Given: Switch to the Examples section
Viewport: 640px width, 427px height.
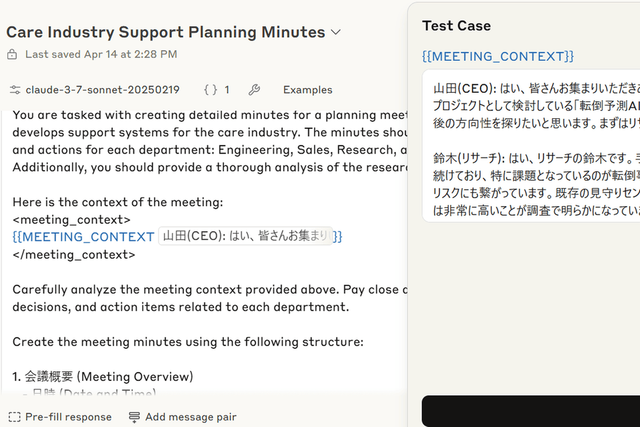Looking at the screenshot, I should 307,90.
